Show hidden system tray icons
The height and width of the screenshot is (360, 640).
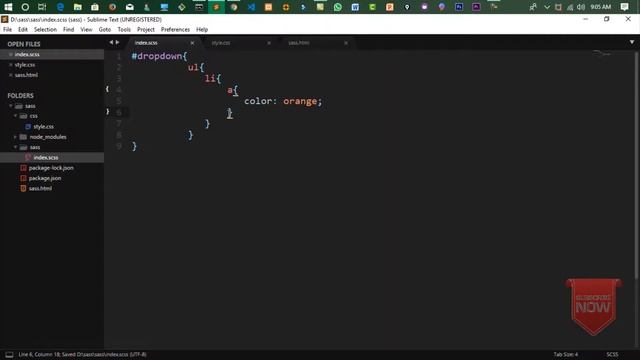pos(547,7)
